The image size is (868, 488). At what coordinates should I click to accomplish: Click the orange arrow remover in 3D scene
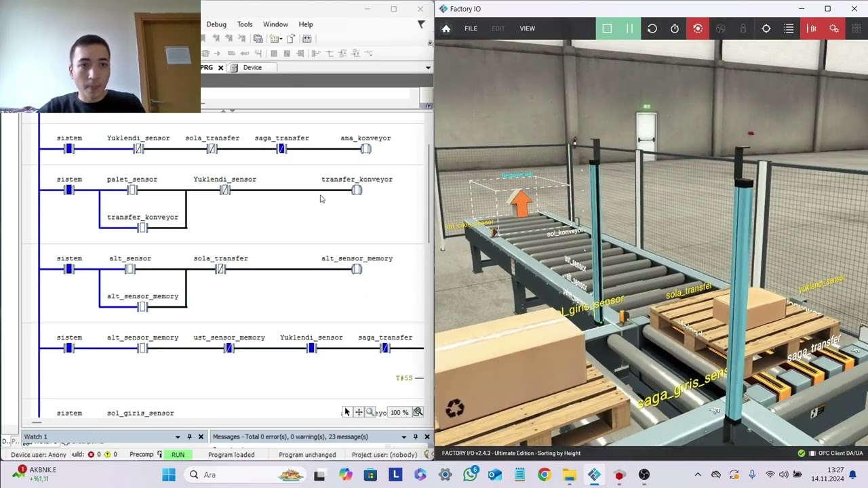pyautogui.click(x=520, y=203)
